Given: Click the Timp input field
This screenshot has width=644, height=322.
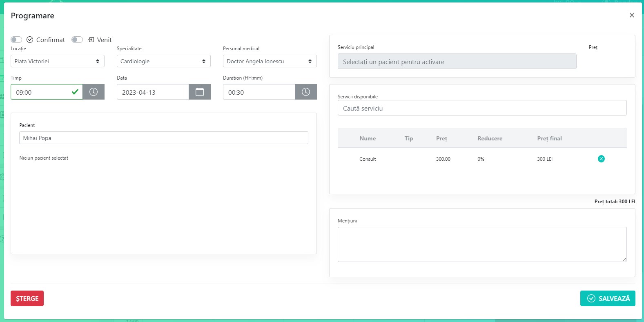Looking at the screenshot, I should click(x=41, y=92).
